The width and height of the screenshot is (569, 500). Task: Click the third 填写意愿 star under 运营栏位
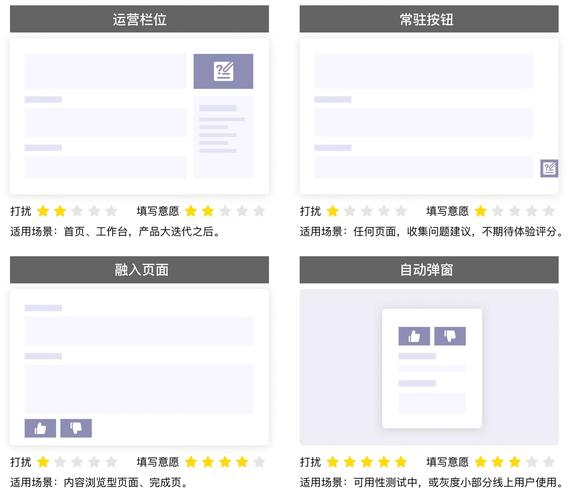[225, 211]
